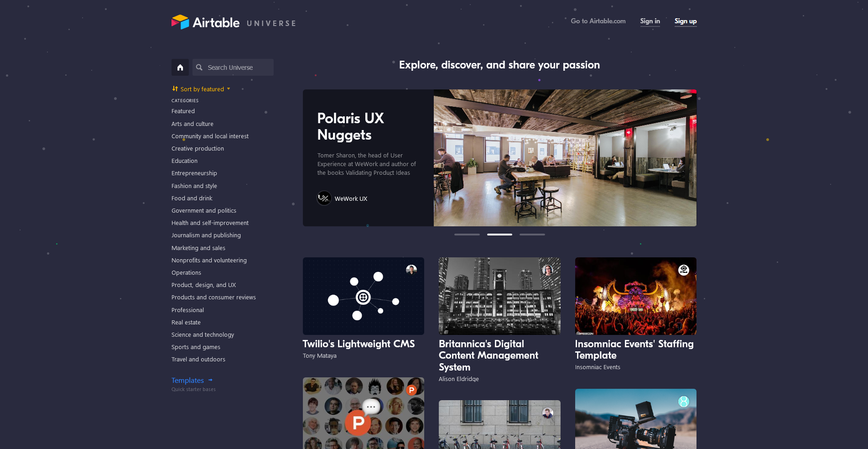Click the home icon button

point(180,68)
